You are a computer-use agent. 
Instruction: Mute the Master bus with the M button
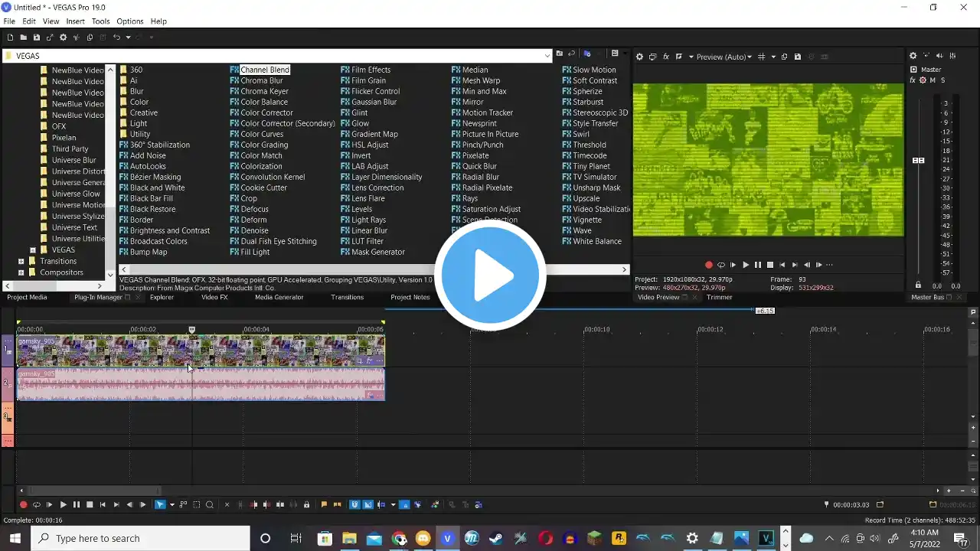pyautogui.click(x=933, y=80)
